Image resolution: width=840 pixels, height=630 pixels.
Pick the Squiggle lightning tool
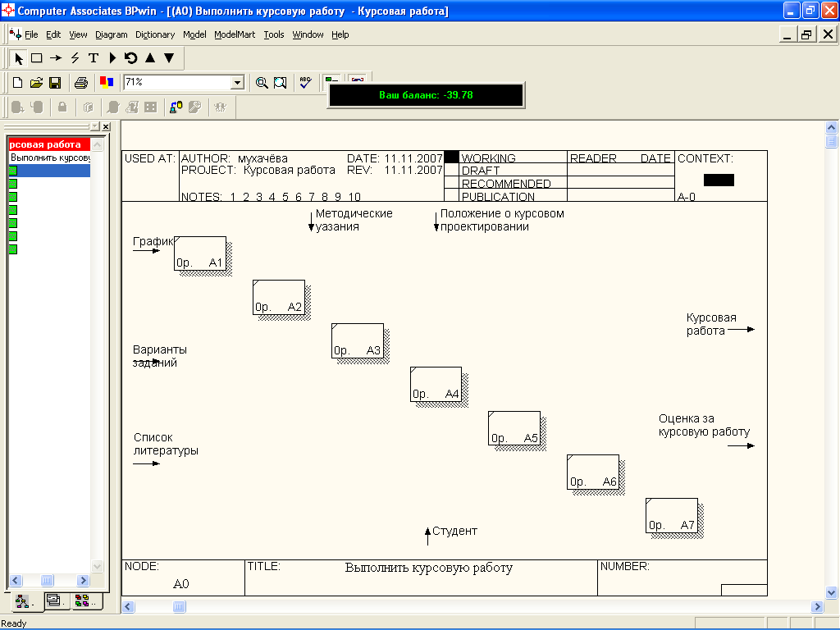pyautogui.click(x=75, y=58)
